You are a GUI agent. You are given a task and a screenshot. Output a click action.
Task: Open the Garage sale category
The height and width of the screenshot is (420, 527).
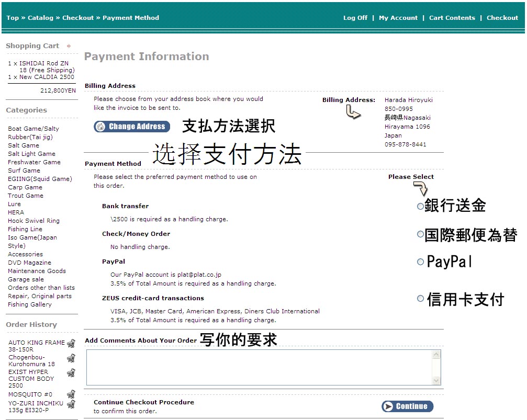coord(26,279)
